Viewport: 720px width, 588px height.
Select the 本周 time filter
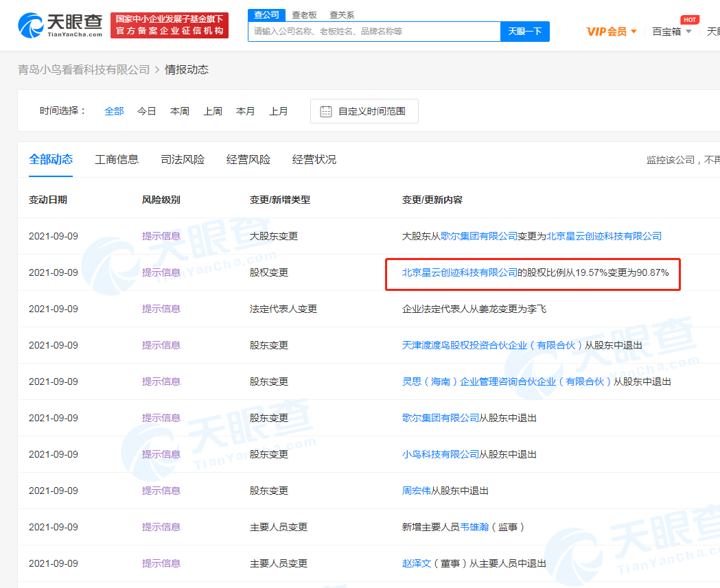(180, 111)
